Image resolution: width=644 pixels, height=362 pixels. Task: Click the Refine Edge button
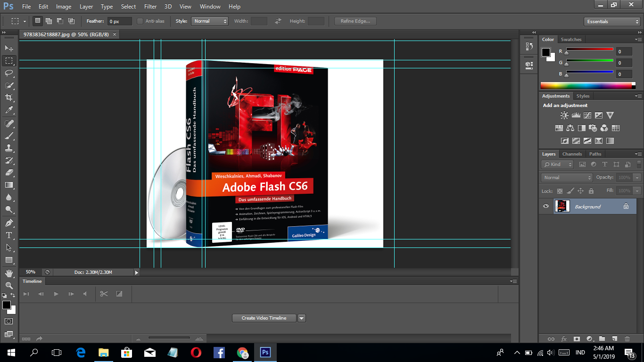tap(355, 21)
